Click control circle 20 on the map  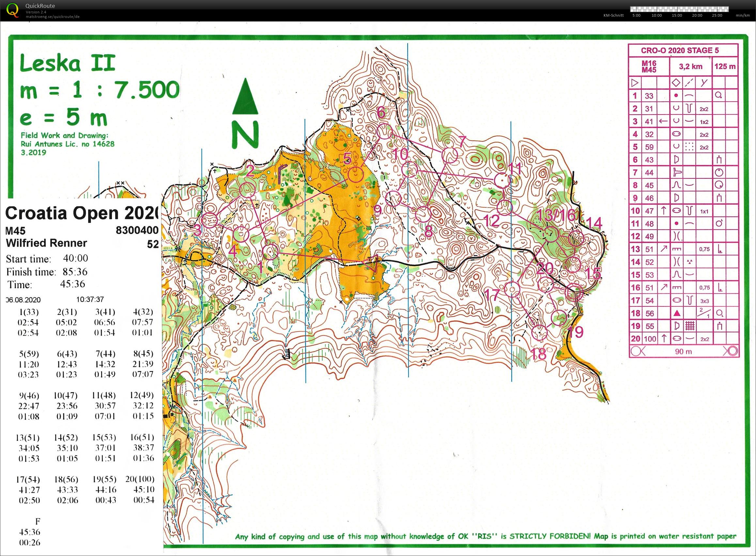[545, 285]
